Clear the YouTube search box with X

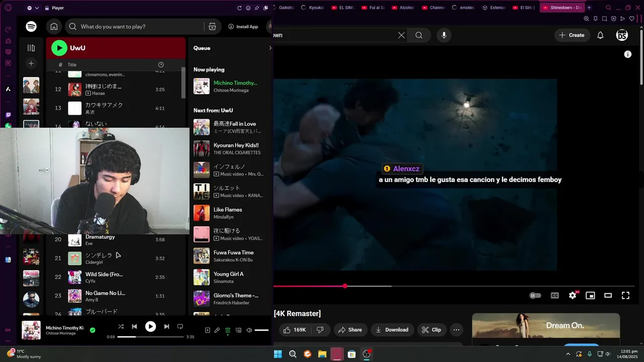(x=401, y=35)
